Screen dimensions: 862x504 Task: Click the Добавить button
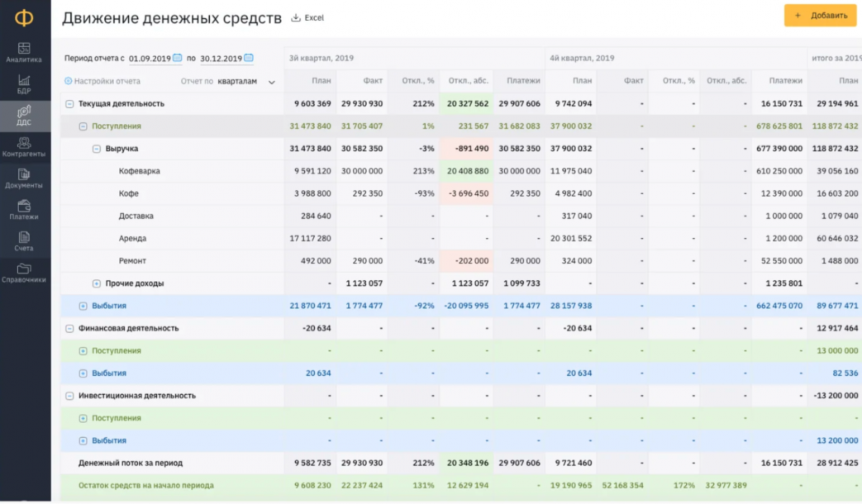(x=820, y=16)
